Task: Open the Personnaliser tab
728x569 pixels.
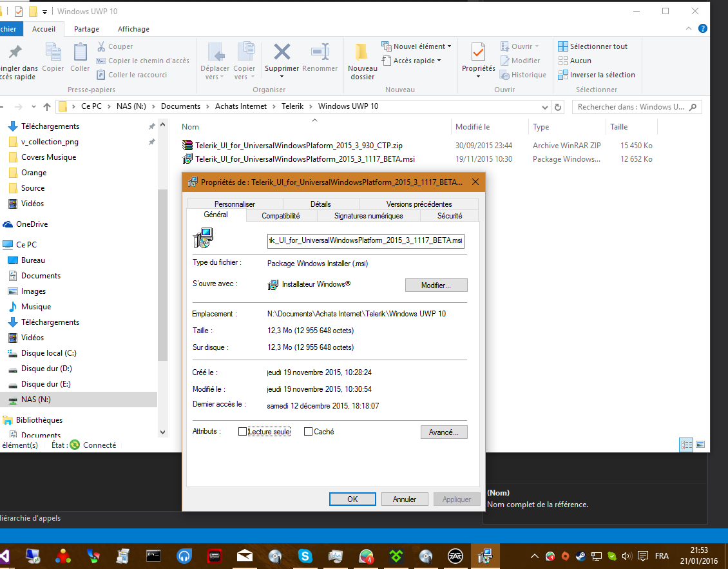Action: (x=235, y=204)
